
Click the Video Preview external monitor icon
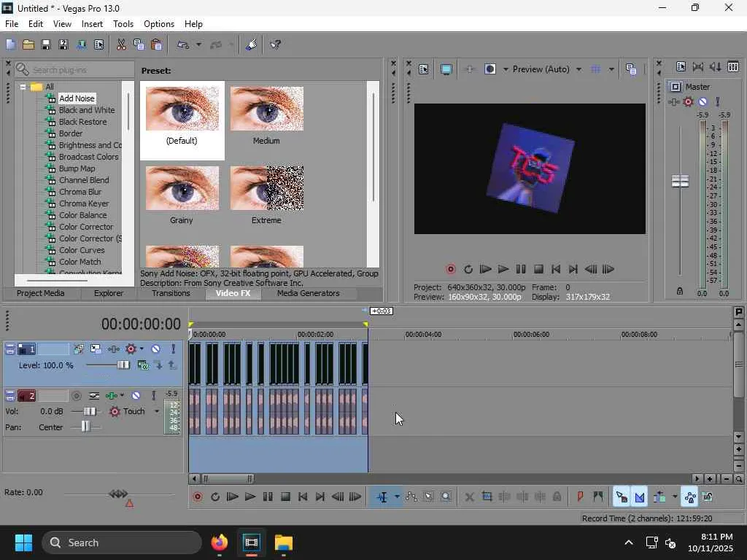coord(446,69)
